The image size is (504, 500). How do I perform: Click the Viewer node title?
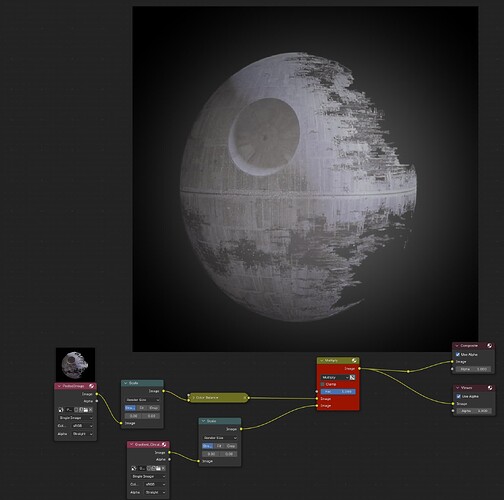[x=466, y=388]
